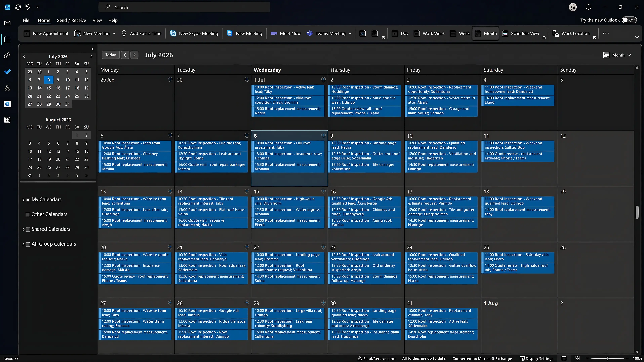The width and height of the screenshot is (644, 362).
Task: Click the Send/Receive sync icon in title bar
Action: click(x=18, y=7)
